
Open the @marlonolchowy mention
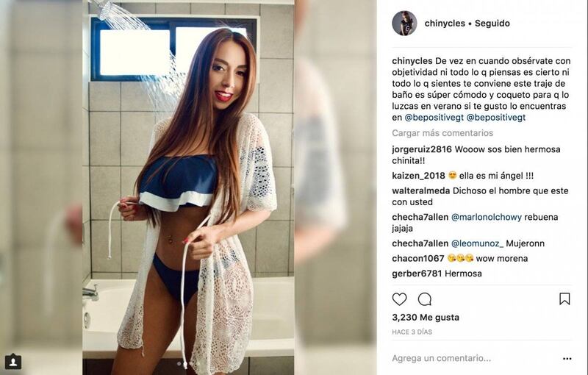pyautogui.click(x=487, y=217)
